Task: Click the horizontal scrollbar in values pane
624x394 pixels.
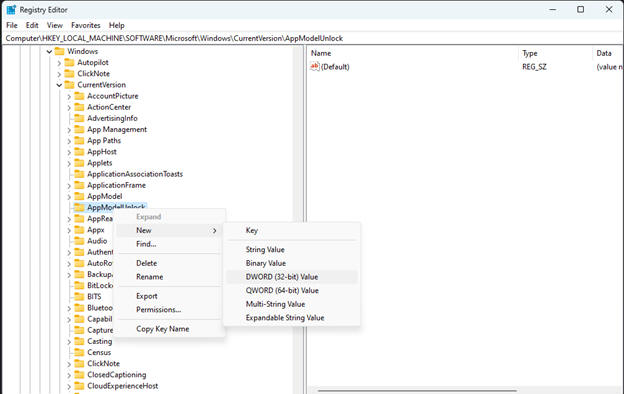Action: click(417, 391)
